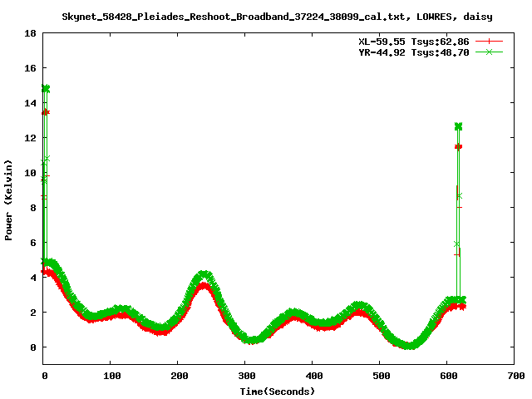Click y-axis tick label 4
The width and height of the screenshot is (532, 399).
click(x=33, y=278)
